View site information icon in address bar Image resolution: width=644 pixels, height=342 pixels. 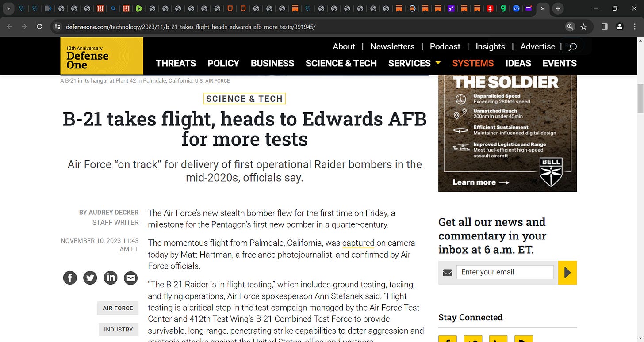pyautogui.click(x=57, y=27)
